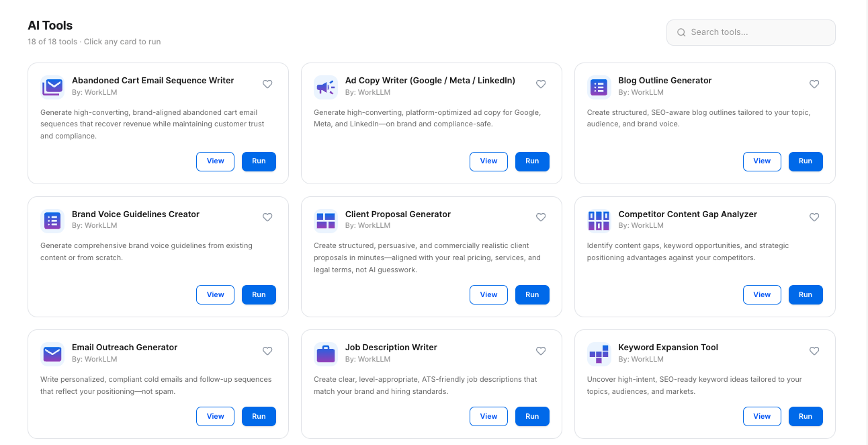Image resolution: width=868 pixels, height=445 pixels.
Task: Click the Competitor Content Gap Analyzer icon
Action: click(599, 220)
